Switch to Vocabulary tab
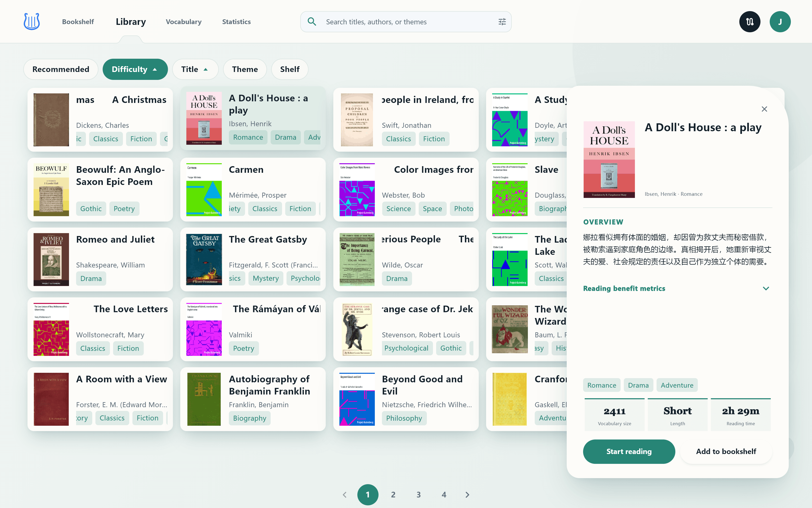Viewport: 812px width, 508px height. [183, 22]
